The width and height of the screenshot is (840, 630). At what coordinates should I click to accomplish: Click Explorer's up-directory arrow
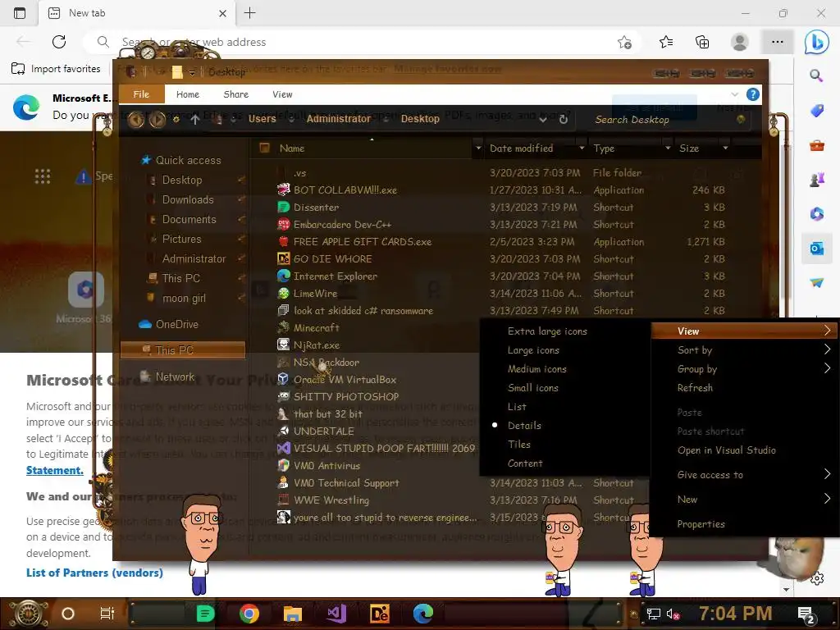[195, 120]
